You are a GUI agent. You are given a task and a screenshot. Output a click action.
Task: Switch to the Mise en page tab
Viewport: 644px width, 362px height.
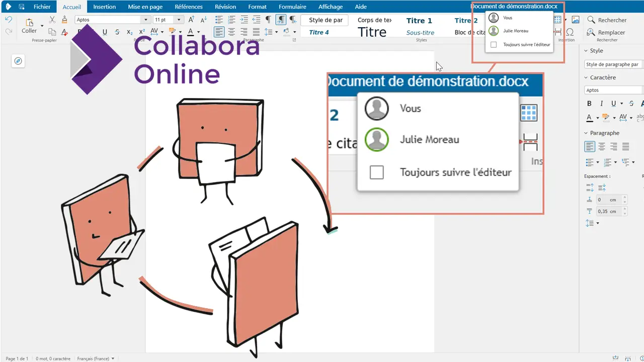coord(145,7)
